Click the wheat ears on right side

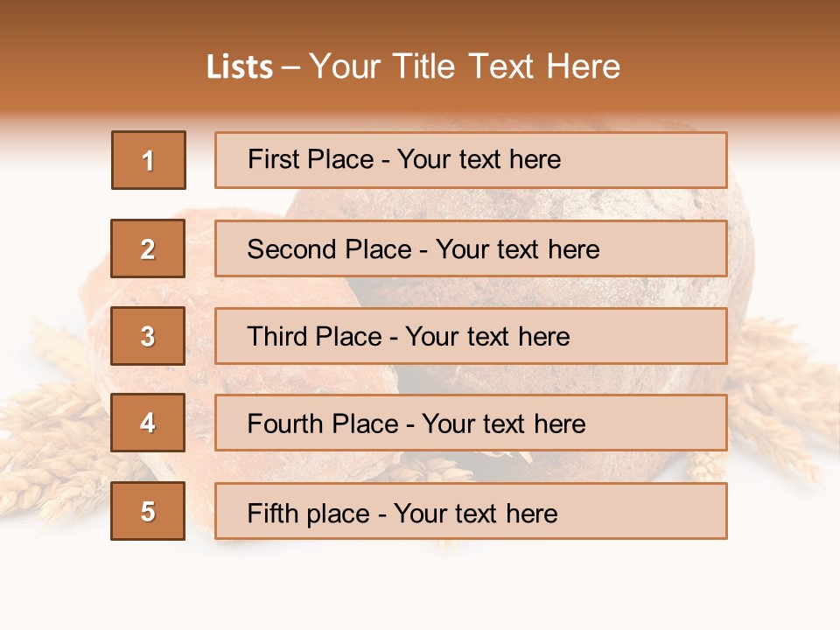click(779, 394)
